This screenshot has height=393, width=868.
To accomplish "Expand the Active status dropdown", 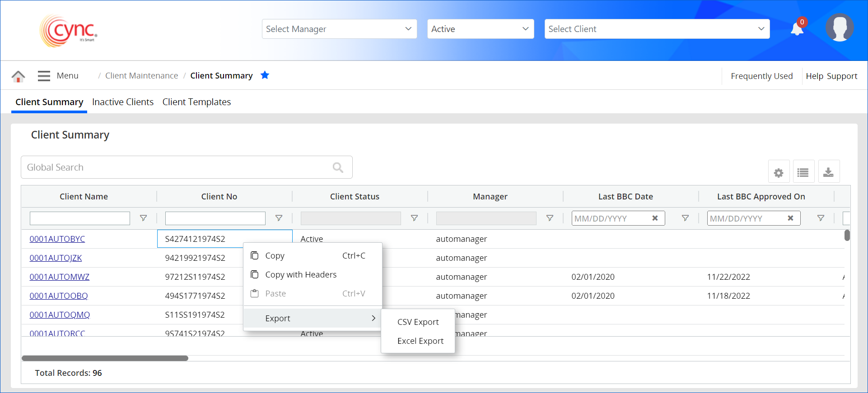I will coord(480,29).
